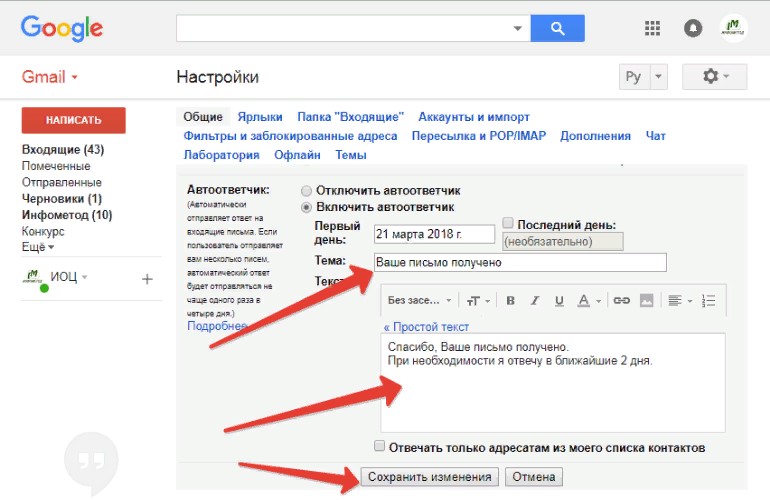Image resolution: width=770 pixels, height=500 pixels.
Task: Switch to « Простой текст
Action: [426, 327]
